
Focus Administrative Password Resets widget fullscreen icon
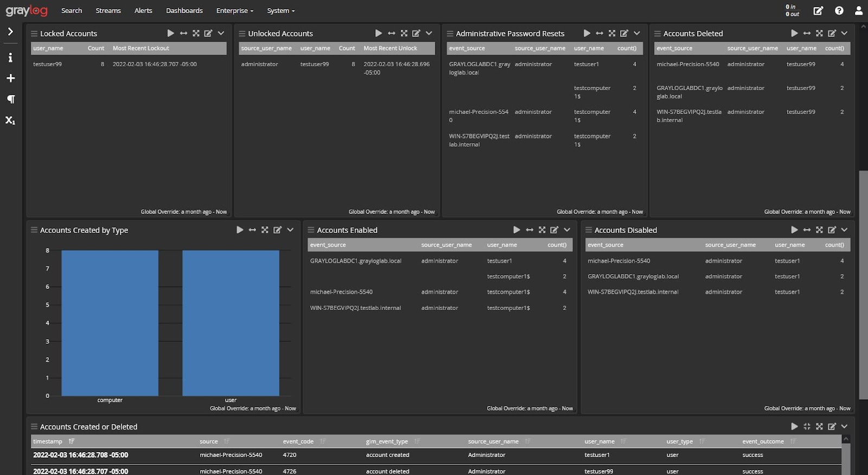pos(612,33)
